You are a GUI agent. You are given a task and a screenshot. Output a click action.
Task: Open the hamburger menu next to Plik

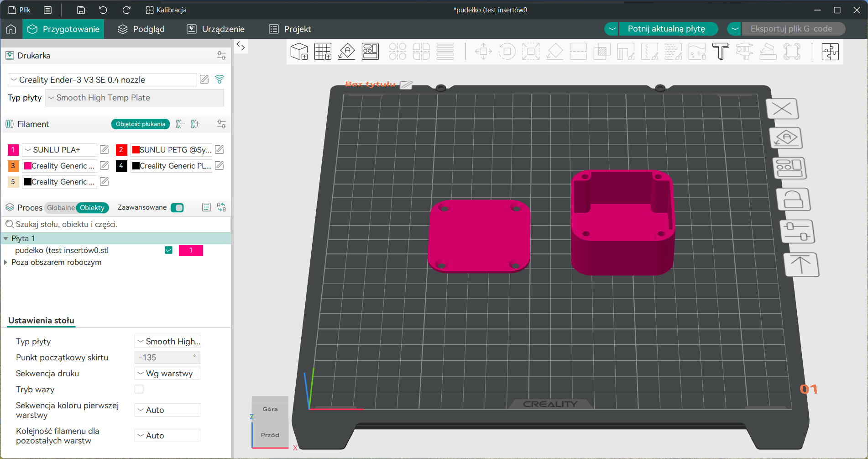pyautogui.click(x=47, y=10)
